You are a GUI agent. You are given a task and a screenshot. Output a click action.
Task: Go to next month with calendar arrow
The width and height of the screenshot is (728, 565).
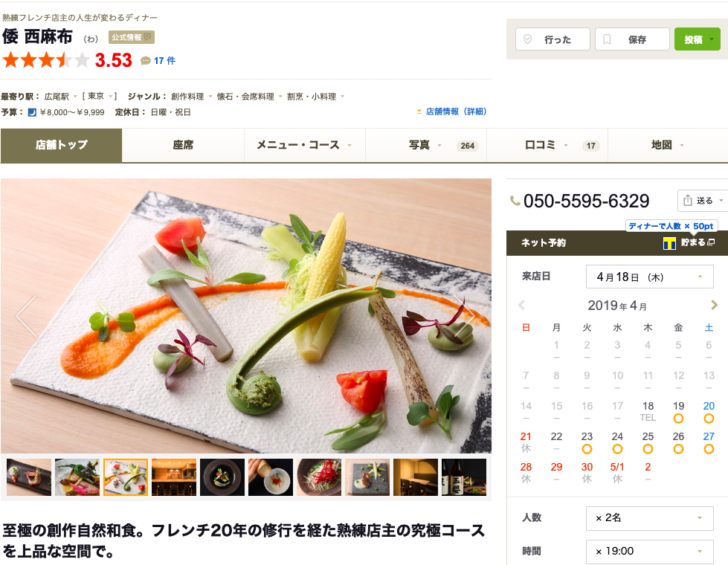click(x=714, y=305)
